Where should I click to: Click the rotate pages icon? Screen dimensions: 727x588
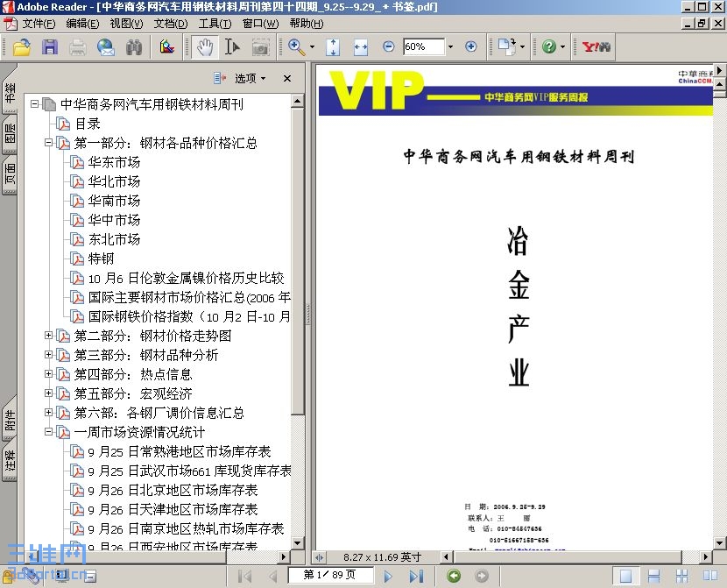click(x=507, y=46)
